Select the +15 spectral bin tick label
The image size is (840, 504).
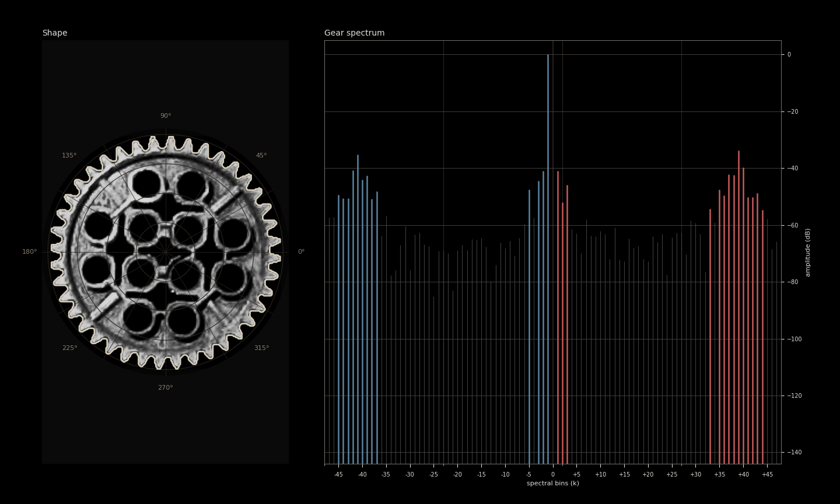tap(624, 475)
